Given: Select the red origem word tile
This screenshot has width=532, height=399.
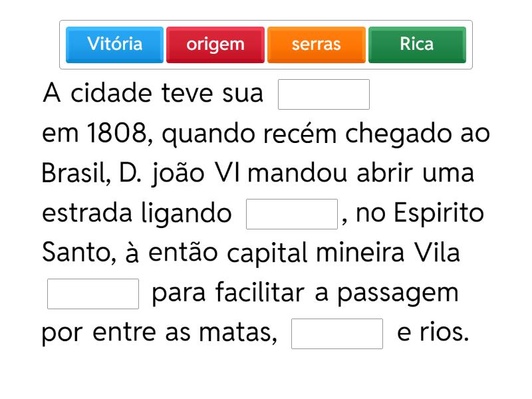Looking at the screenshot, I should (215, 45).
